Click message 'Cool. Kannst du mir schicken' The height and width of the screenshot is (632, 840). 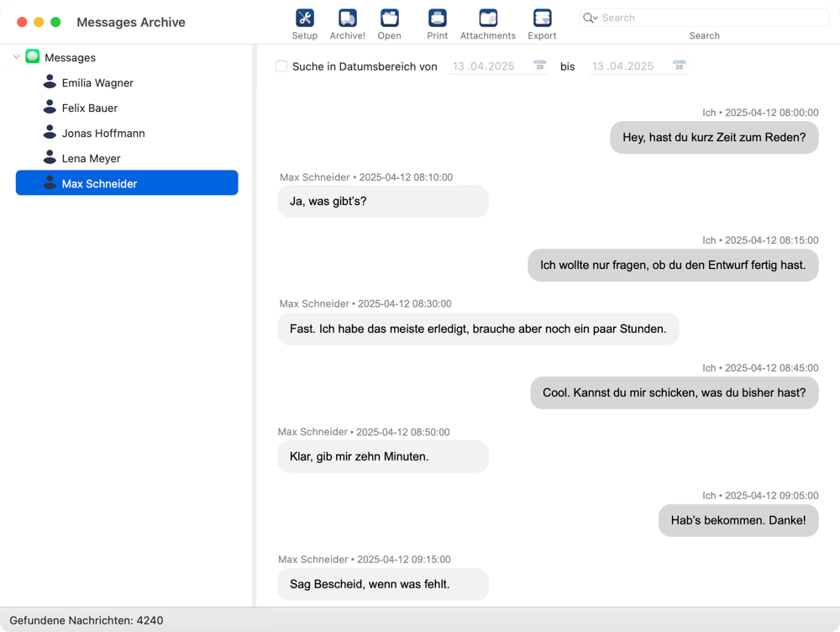point(674,392)
